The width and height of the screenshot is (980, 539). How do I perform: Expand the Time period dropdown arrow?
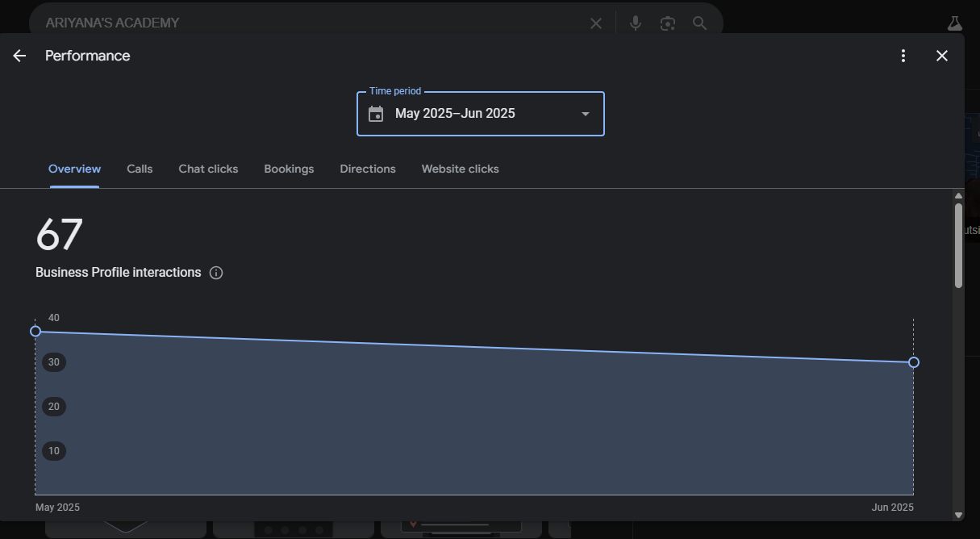[x=586, y=114]
